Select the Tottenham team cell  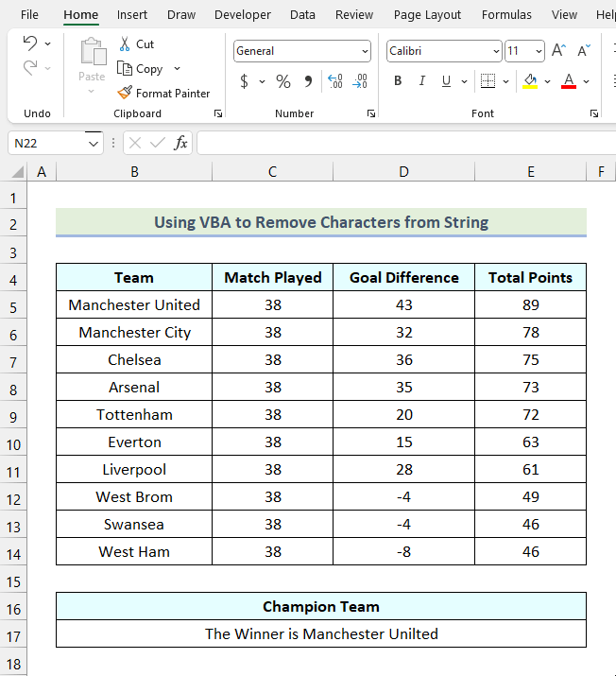tap(134, 414)
